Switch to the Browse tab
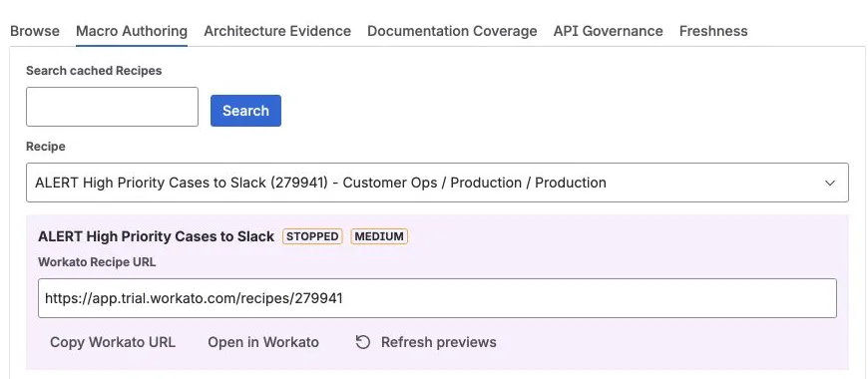The height and width of the screenshot is (379, 868). (x=35, y=31)
